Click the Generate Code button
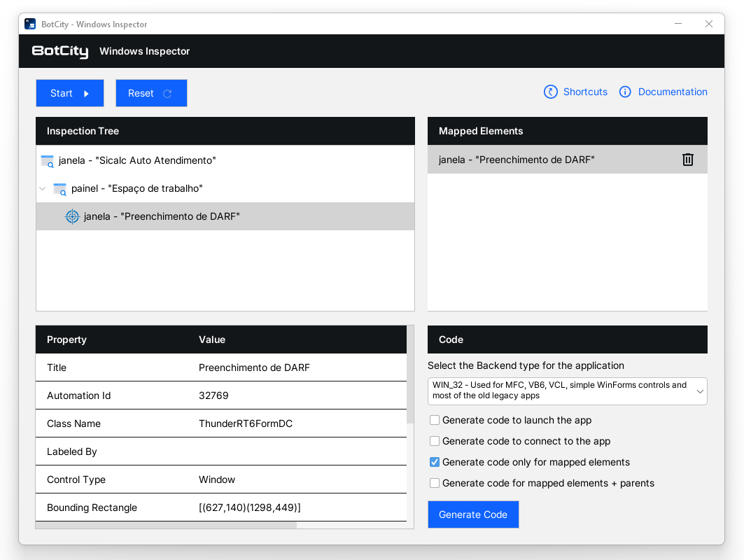Image resolution: width=744 pixels, height=560 pixels. pos(473,514)
